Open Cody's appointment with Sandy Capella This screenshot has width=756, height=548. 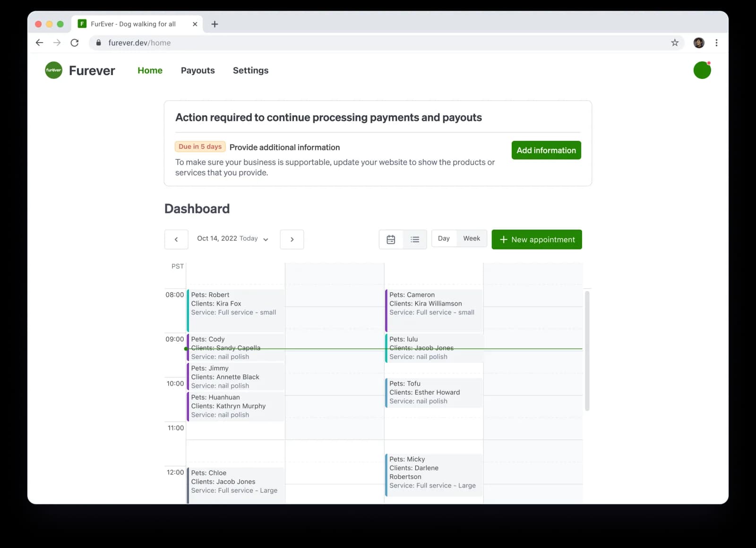pyautogui.click(x=236, y=348)
